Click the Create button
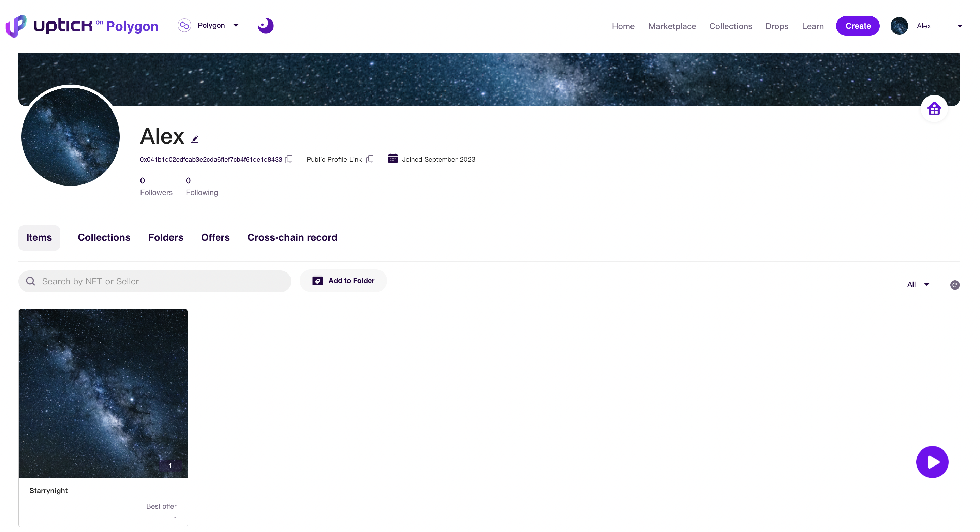 coord(858,26)
